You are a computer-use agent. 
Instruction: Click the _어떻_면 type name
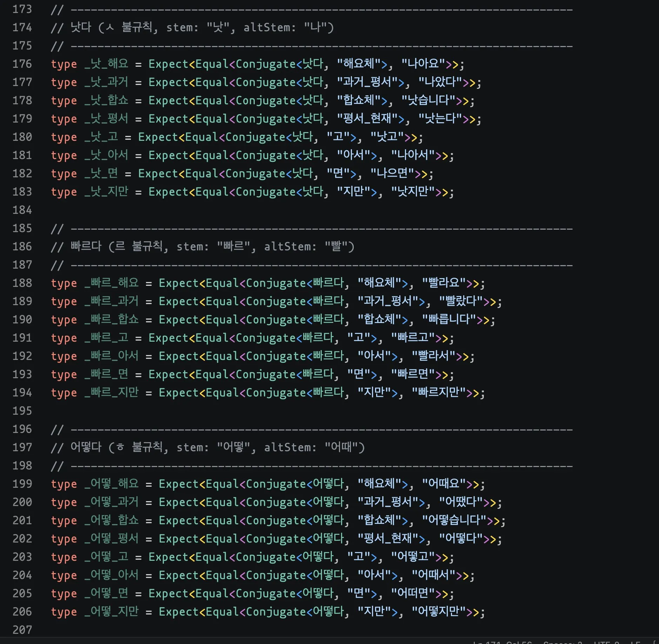pyautogui.click(x=106, y=593)
